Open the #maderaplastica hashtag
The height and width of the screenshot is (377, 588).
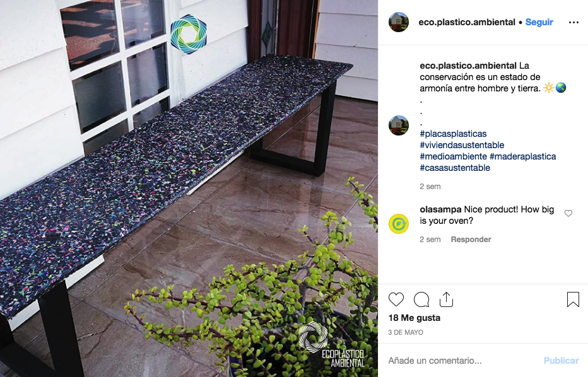[x=523, y=156]
